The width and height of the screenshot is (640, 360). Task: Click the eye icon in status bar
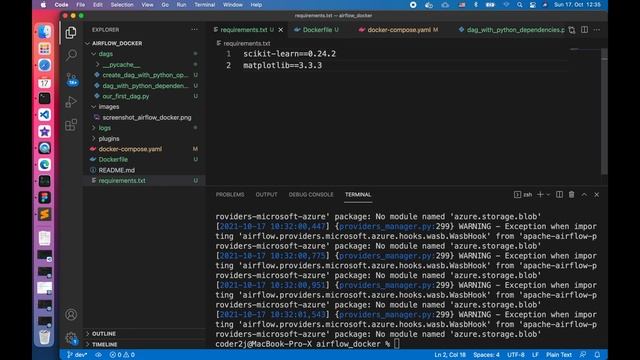(x=98, y=355)
